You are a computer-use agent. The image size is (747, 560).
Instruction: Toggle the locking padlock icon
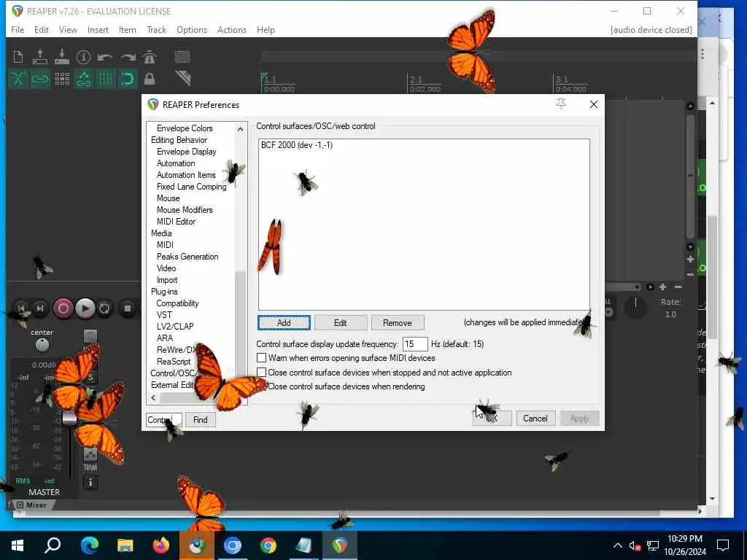pyautogui.click(x=149, y=79)
